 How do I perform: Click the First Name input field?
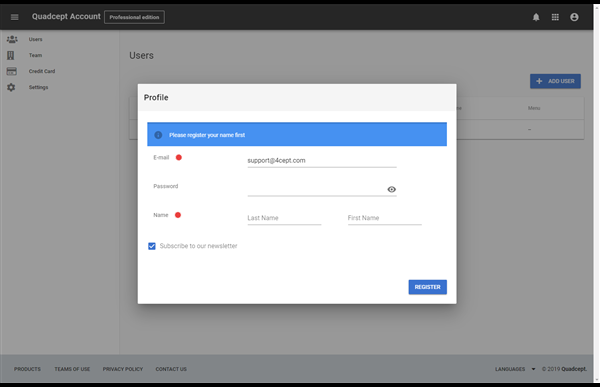pyautogui.click(x=385, y=218)
